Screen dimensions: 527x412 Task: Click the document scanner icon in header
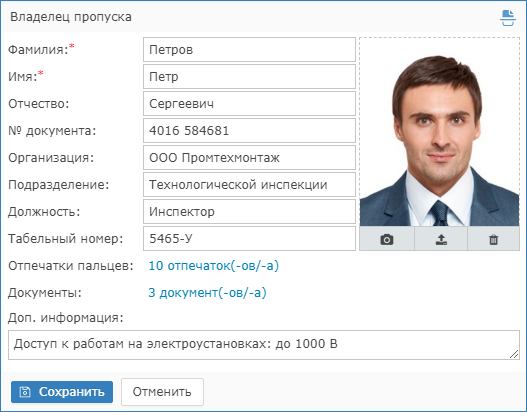tap(508, 18)
